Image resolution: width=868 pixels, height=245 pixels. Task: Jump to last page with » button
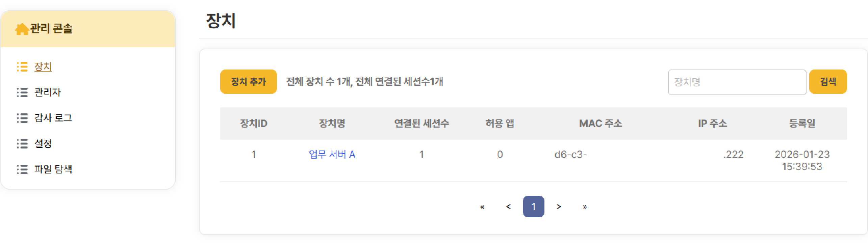pyautogui.click(x=585, y=207)
